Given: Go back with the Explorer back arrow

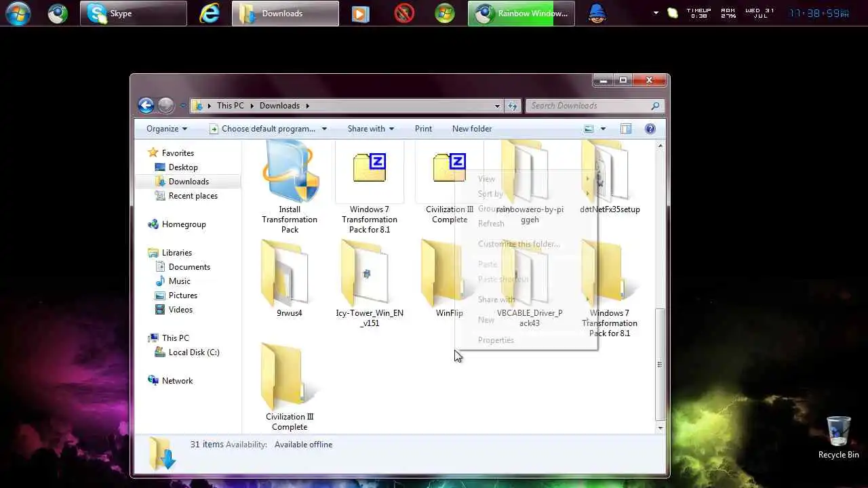Looking at the screenshot, I should coord(146,106).
